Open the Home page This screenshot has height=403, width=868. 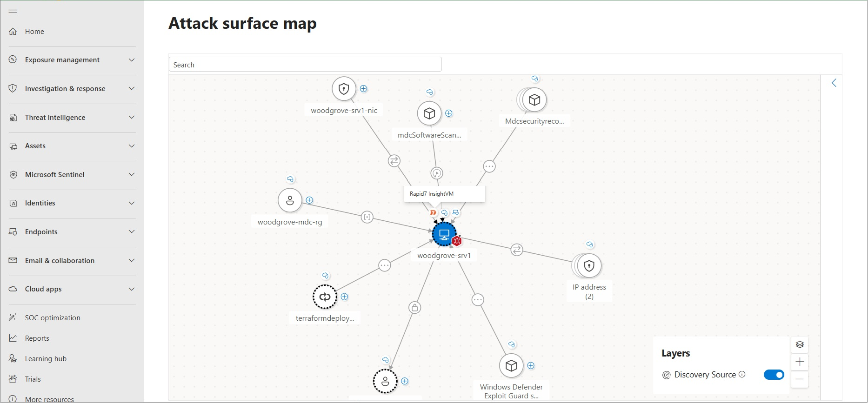(x=34, y=32)
